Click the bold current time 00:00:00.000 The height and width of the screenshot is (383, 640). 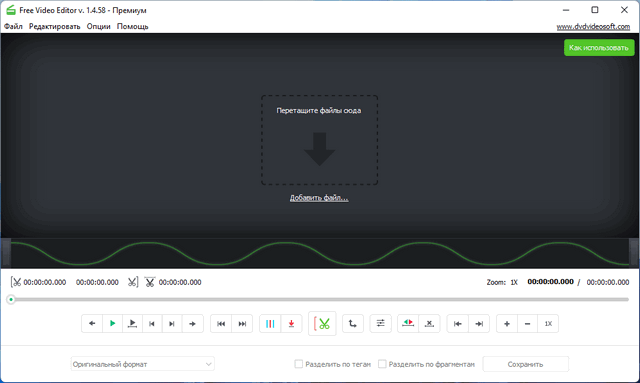coord(550,282)
